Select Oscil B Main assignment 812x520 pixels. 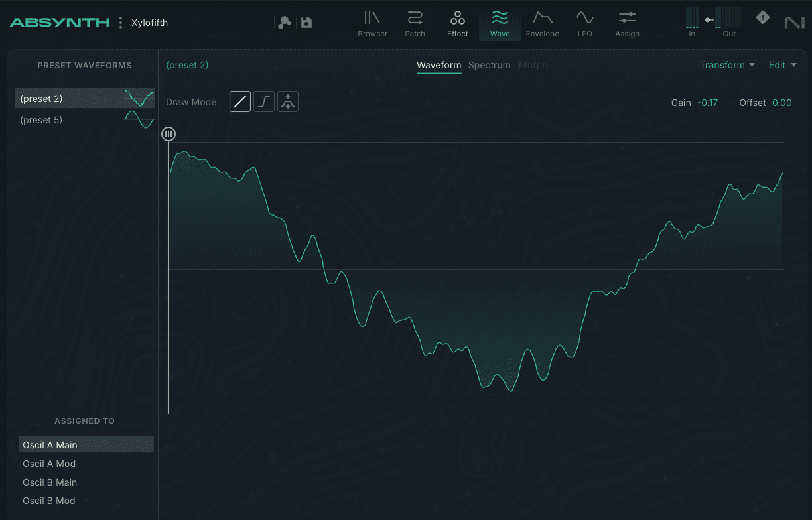click(x=50, y=482)
